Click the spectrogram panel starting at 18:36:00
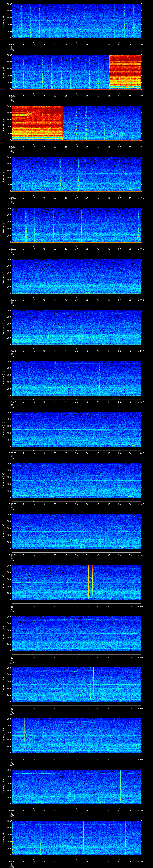The height and width of the screenshot is (868, 153). (76, 276)
